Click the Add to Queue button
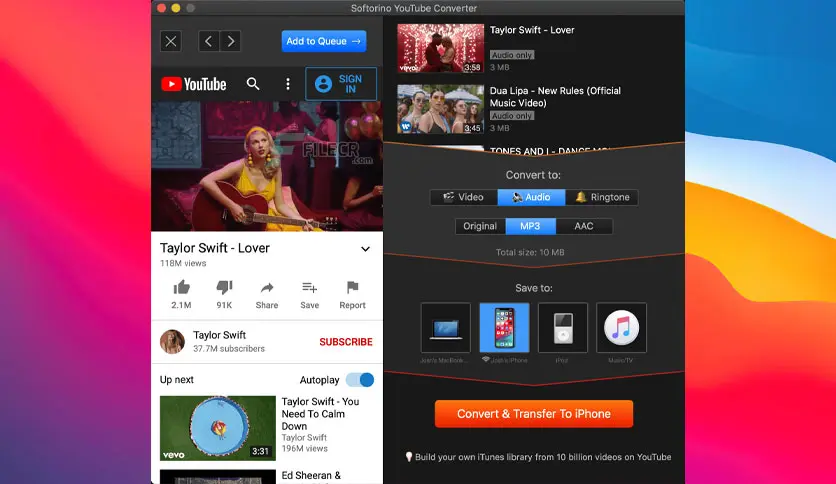 (x=324, y=41)
